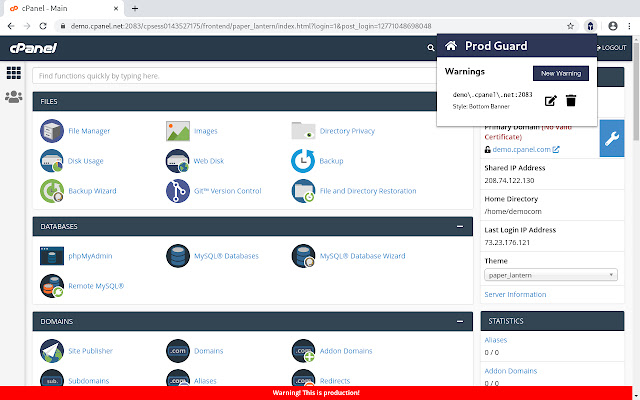Open the Web Disk icon
This screenshot has height=400, width=640.
pos(178,161)
